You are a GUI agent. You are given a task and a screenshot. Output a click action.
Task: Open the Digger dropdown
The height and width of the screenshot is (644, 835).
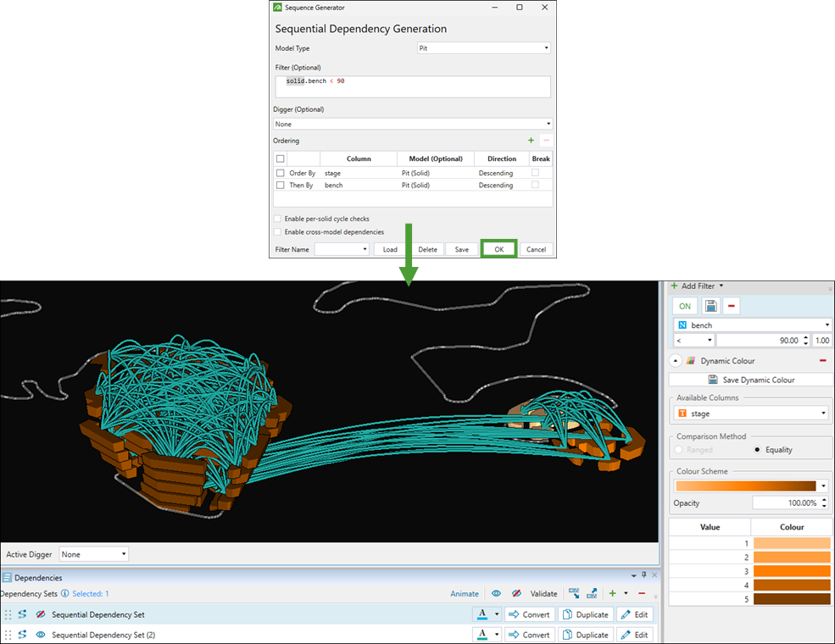point(412,125)
